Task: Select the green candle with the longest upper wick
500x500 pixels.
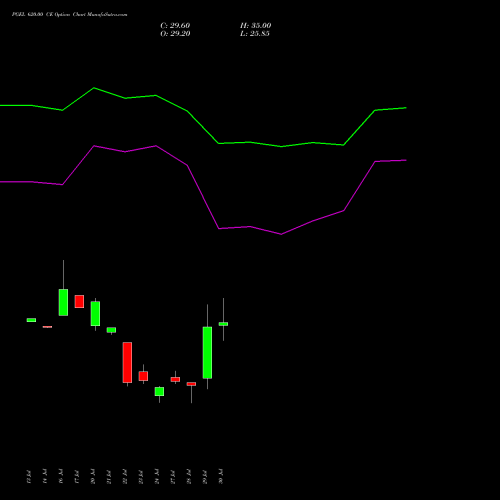Action: 63,302
